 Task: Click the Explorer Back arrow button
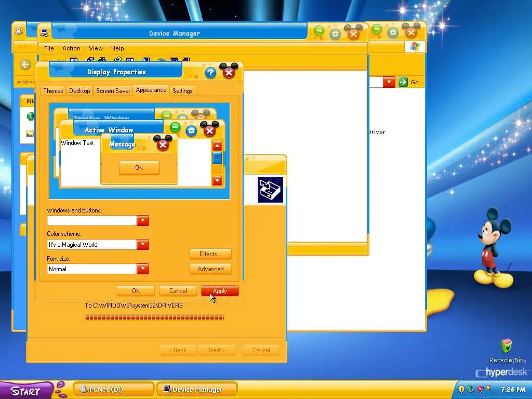(25, 64)
